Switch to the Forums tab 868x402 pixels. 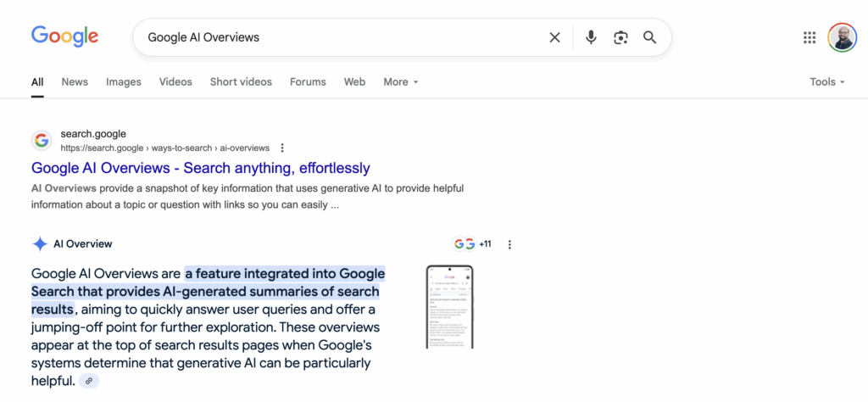[308, 82]
